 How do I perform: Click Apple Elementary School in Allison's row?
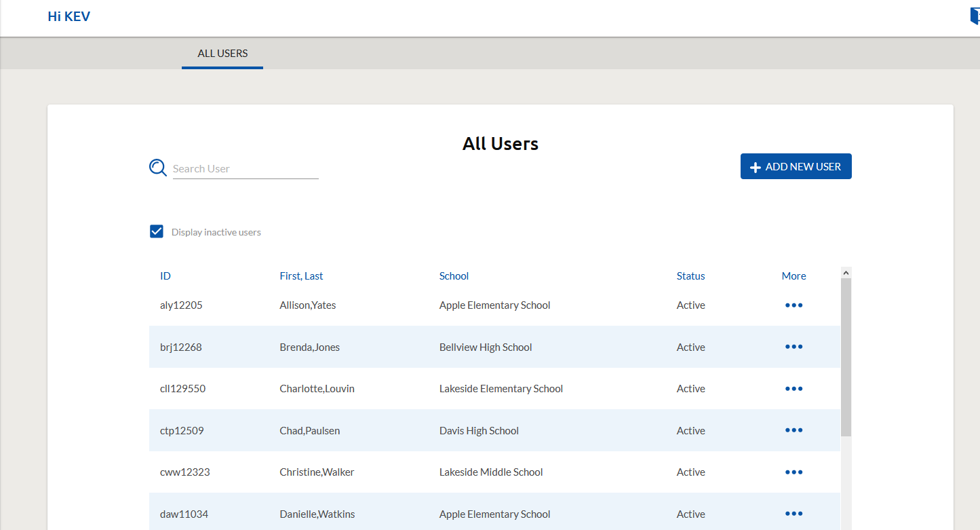(495, 305)
